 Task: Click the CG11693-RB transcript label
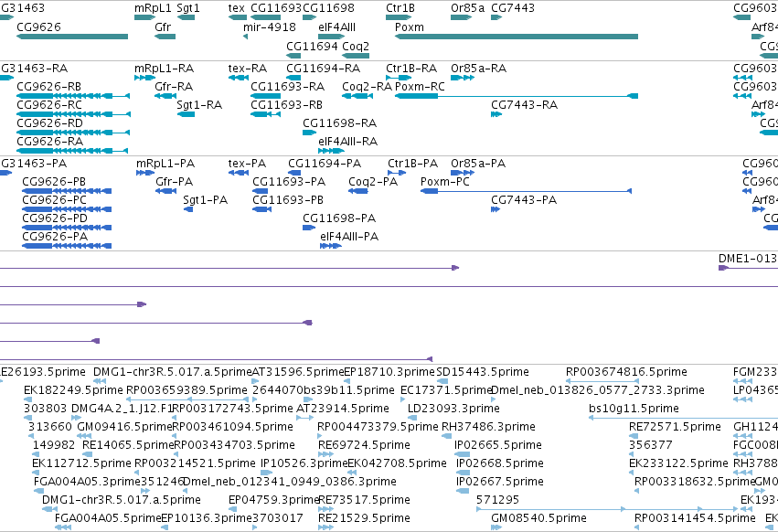286,105
